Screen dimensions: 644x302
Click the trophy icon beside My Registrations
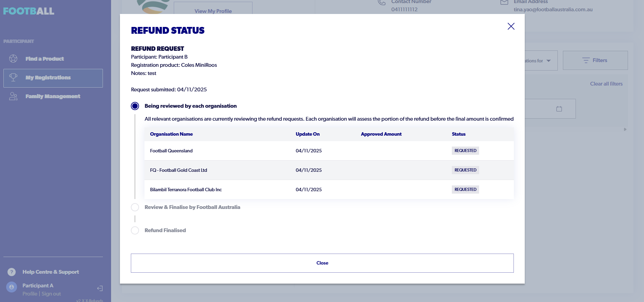[13, 77]
